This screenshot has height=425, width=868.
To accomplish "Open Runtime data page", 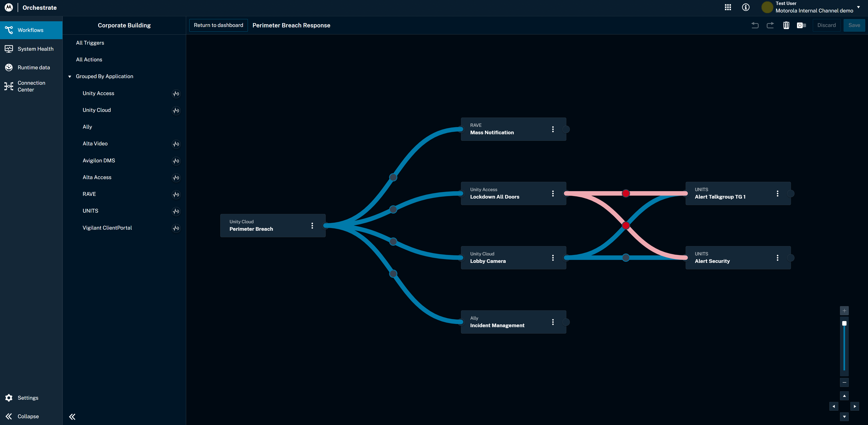I will [x=31, y=67].
